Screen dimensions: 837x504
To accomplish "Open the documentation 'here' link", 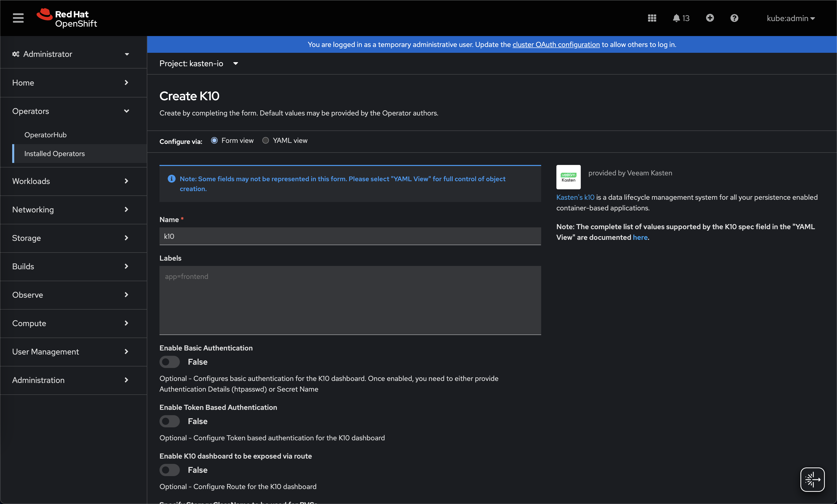I will 640,237.
